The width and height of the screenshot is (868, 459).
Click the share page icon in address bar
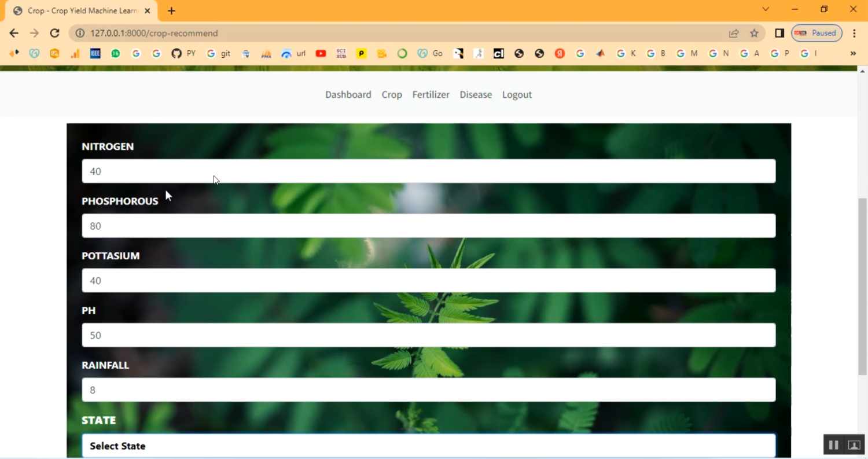coord(734,33)
